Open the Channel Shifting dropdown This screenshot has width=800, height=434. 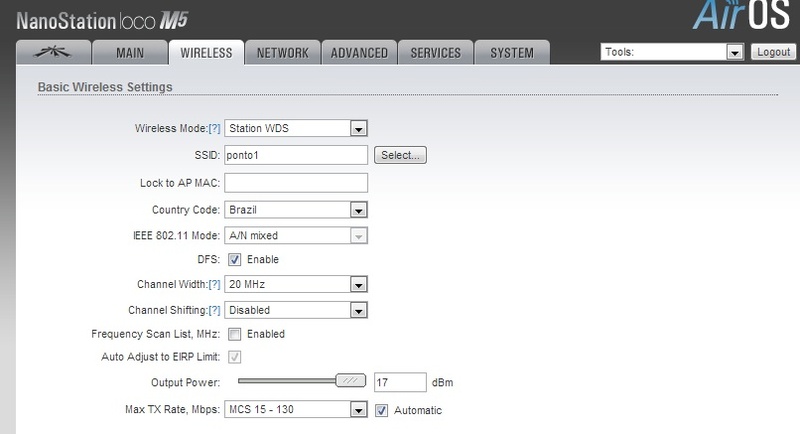296,310
